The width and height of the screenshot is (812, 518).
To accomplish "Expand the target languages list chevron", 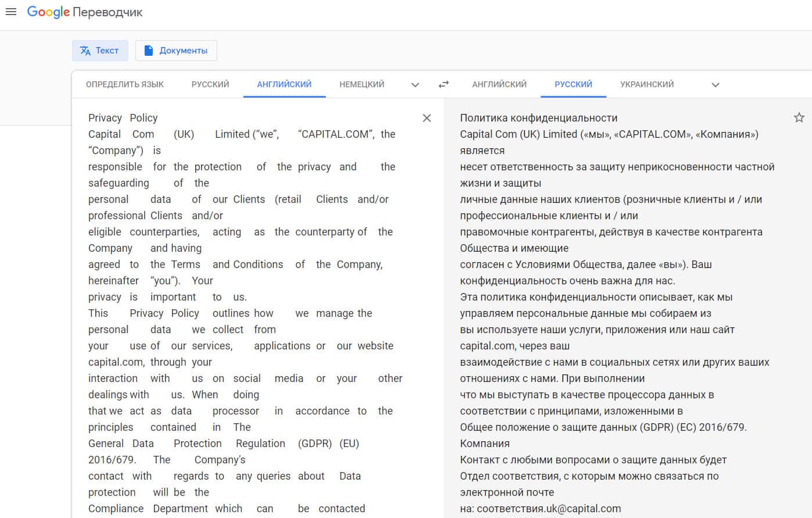I will 716,85.
